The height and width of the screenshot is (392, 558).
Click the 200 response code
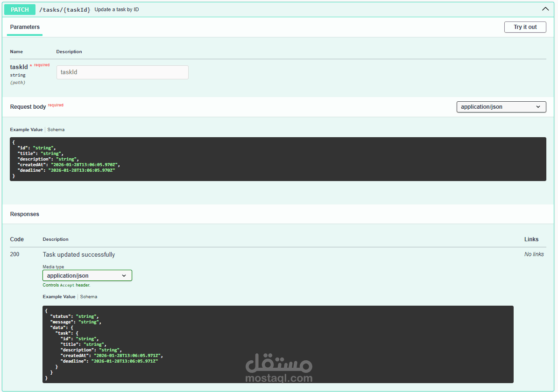tap(14, 254)
